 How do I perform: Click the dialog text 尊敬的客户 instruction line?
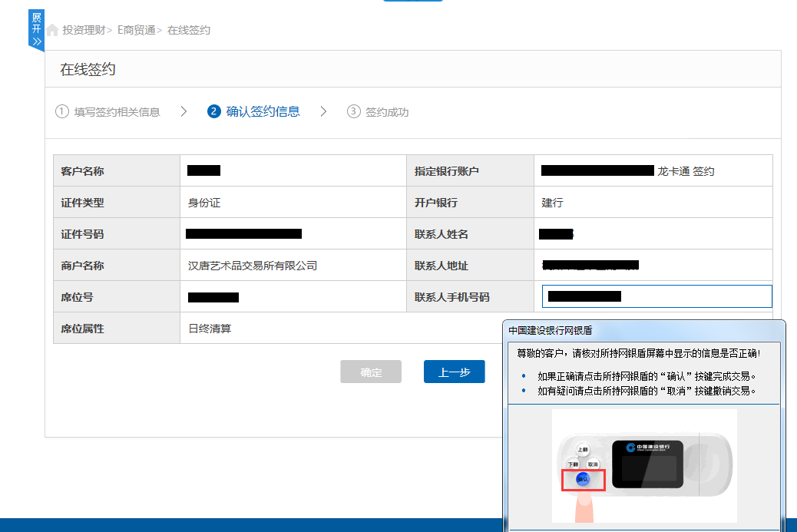click(639, 353)
